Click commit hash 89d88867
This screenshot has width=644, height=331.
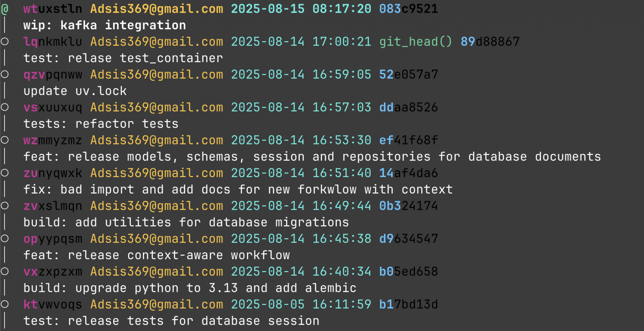[x=490, y=42]
